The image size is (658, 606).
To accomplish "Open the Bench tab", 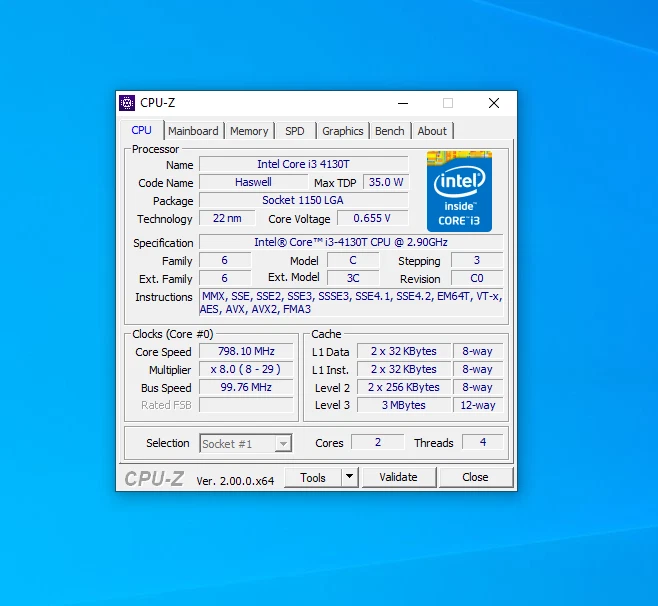I will [389, 131].
